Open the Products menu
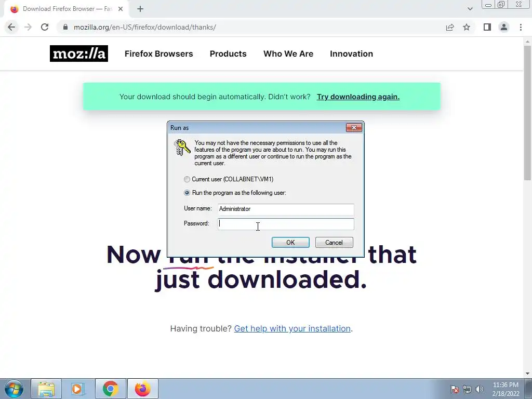Screen dimensions: 532x399 point(228,54)
